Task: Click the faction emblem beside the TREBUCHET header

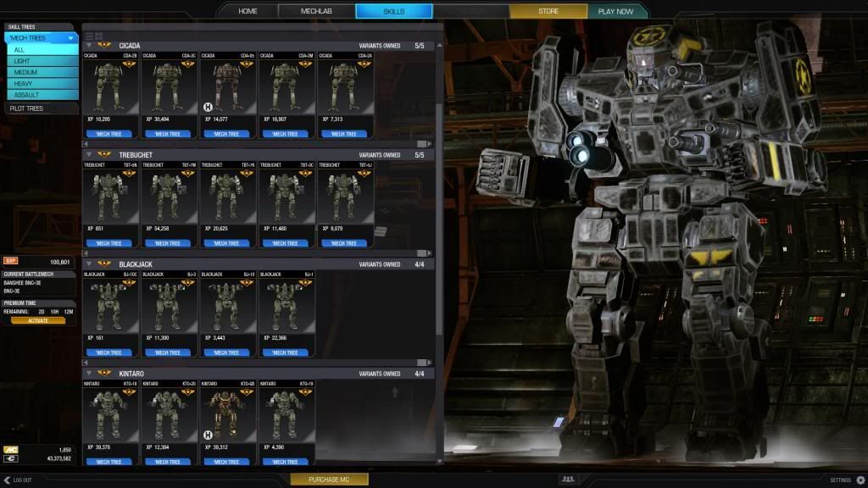Action: [104, 155]
